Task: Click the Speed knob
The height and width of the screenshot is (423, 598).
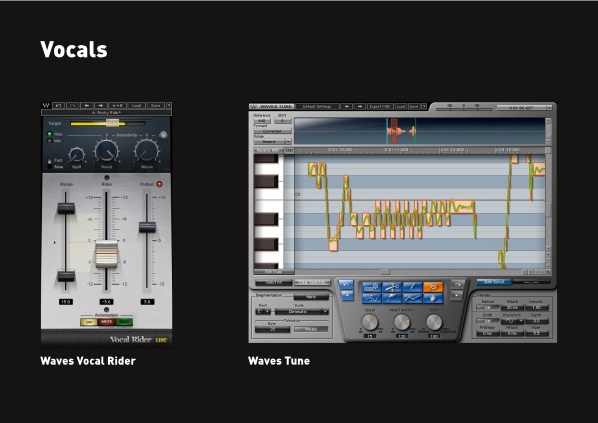Action: [x=370, y=322]
